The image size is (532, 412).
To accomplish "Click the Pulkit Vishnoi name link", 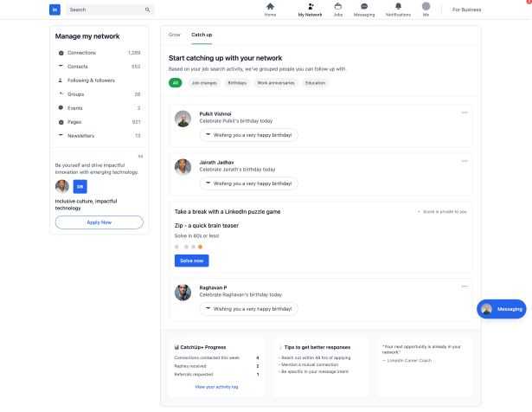I will (215, 113).
